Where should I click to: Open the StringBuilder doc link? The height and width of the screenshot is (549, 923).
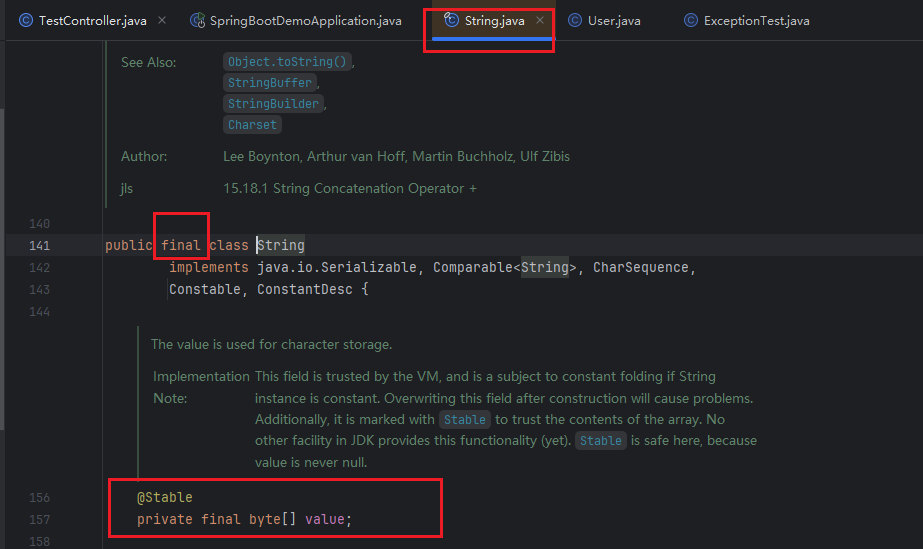[273, 104]
